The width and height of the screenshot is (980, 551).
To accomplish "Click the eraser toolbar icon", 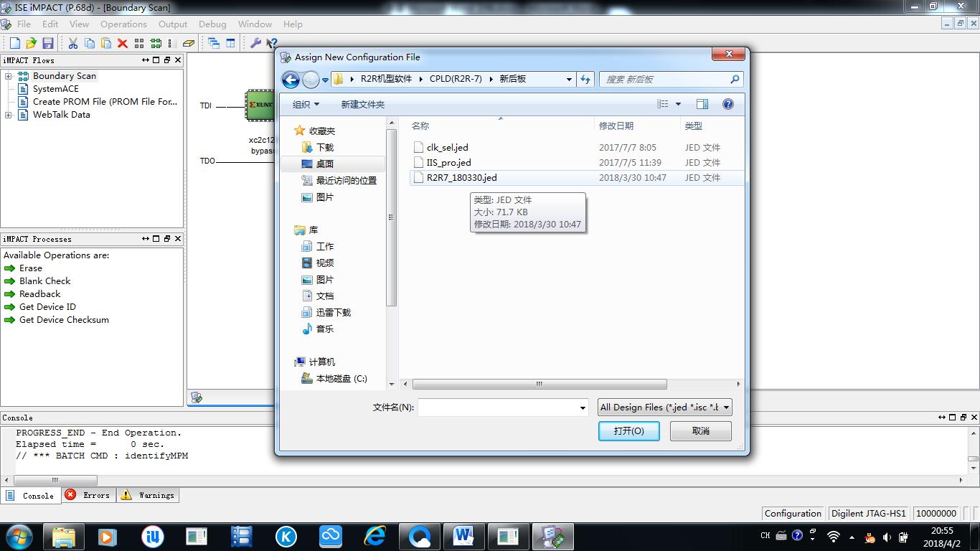I will tap(188, 43).
